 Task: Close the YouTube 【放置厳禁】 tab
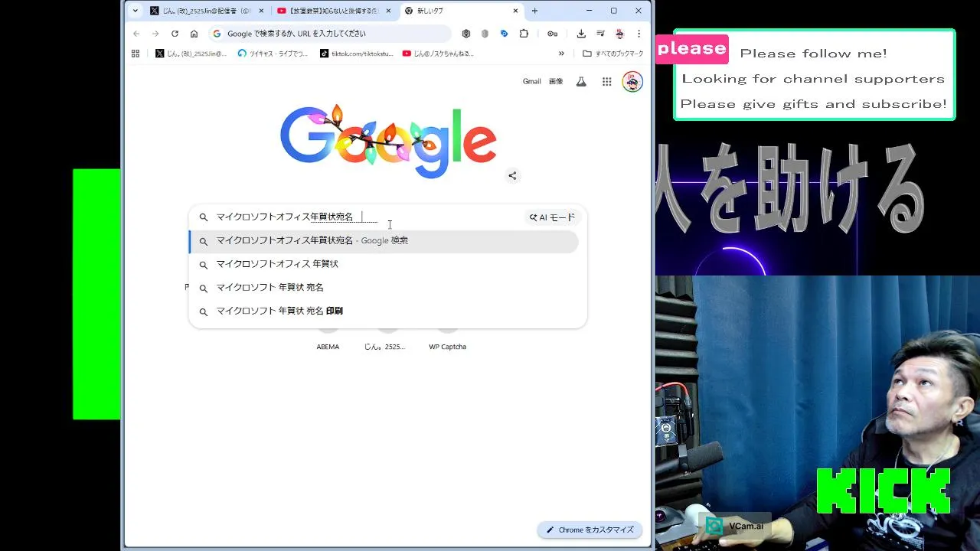[389, 11]
